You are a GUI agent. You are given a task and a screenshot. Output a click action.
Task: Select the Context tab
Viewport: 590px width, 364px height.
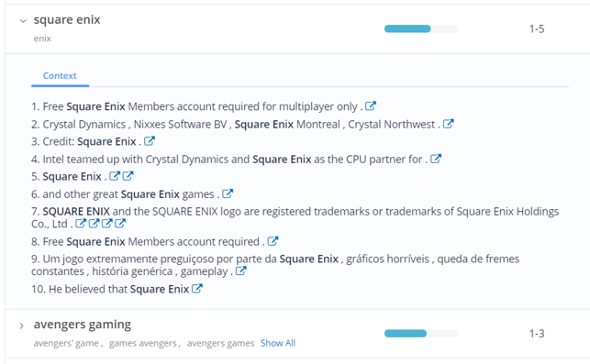pos(60,76)
